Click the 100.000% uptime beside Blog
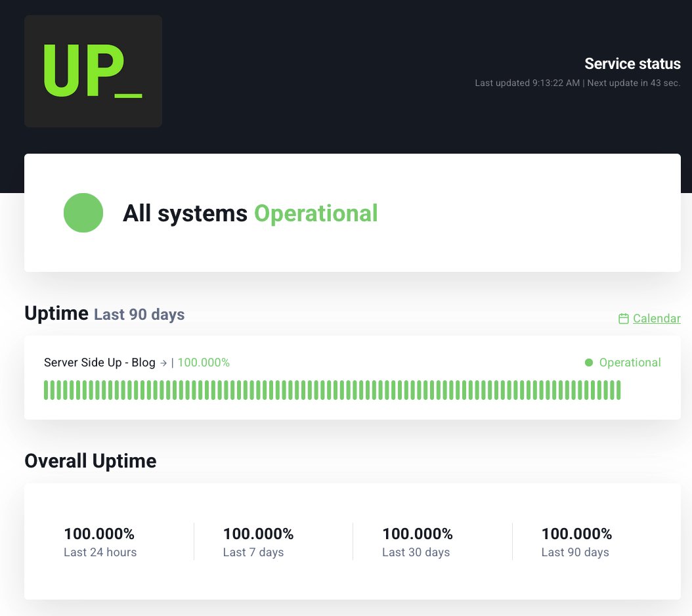Screen dimensions: 692x616 (x=204, y=363)
